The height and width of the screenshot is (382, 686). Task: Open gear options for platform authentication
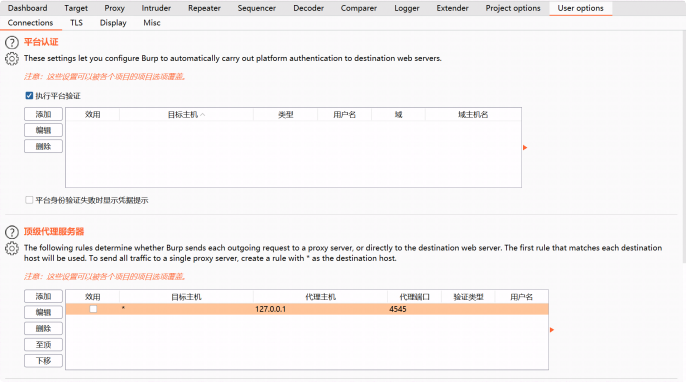(x=12, y=59)
